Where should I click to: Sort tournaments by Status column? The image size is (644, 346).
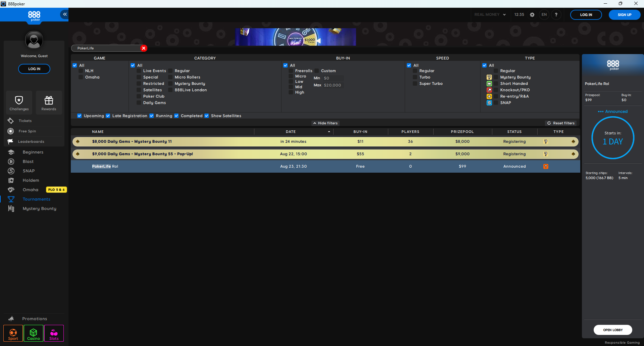tap(514, 132)
